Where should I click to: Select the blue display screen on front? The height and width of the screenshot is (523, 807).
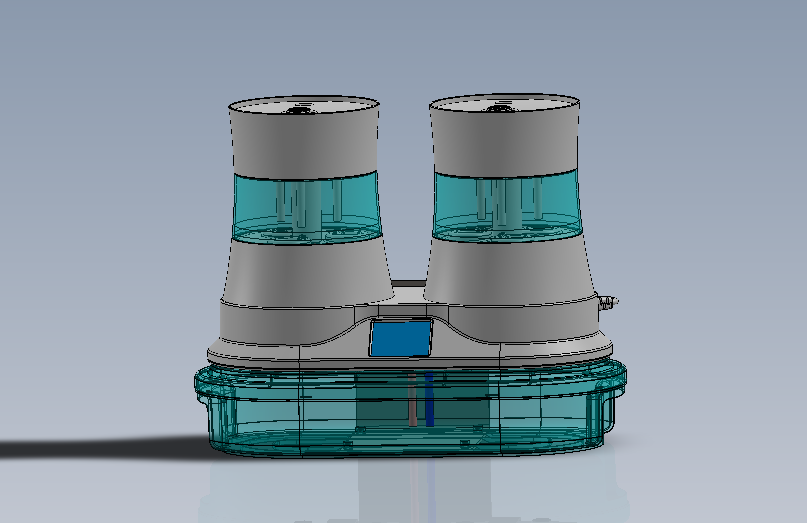[401, 339]
